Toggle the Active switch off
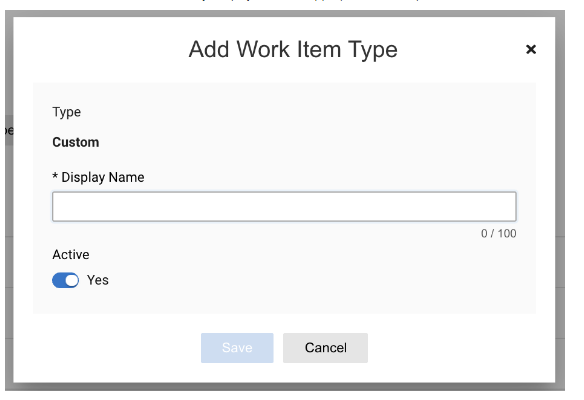This screenshot has width=584, height=400. coord(66,280)
